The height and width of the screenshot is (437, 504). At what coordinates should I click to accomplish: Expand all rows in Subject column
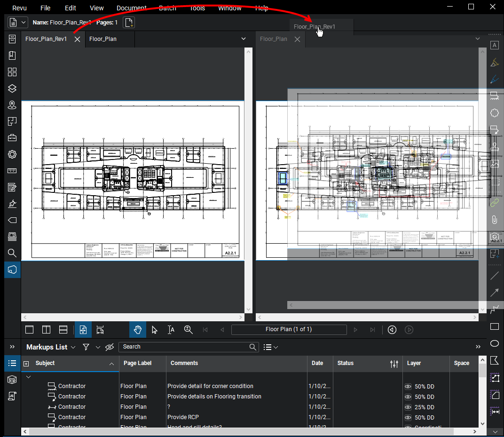pyautogui.click(x=26, y=364)
